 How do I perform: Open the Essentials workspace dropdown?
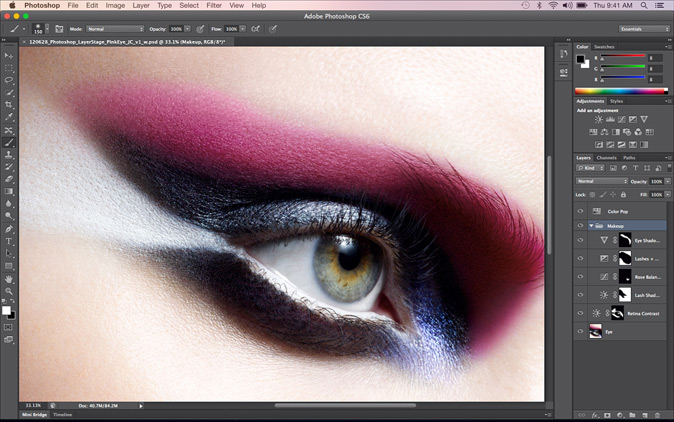644,29
